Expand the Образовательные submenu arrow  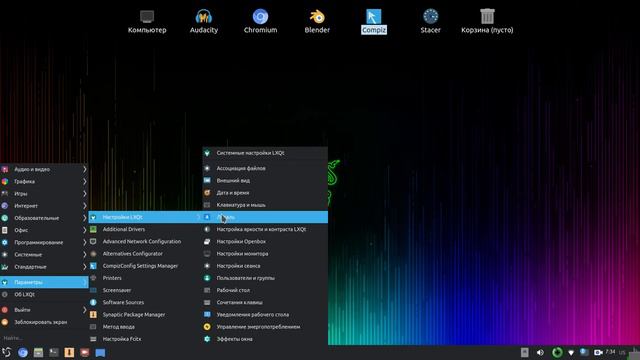click(x=84, y=218)
